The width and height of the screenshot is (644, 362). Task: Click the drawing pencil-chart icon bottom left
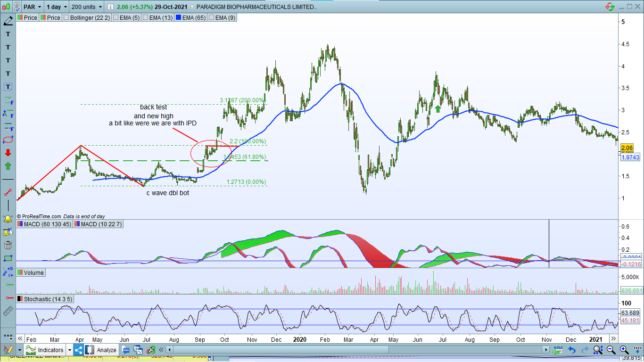click(8, 350)
